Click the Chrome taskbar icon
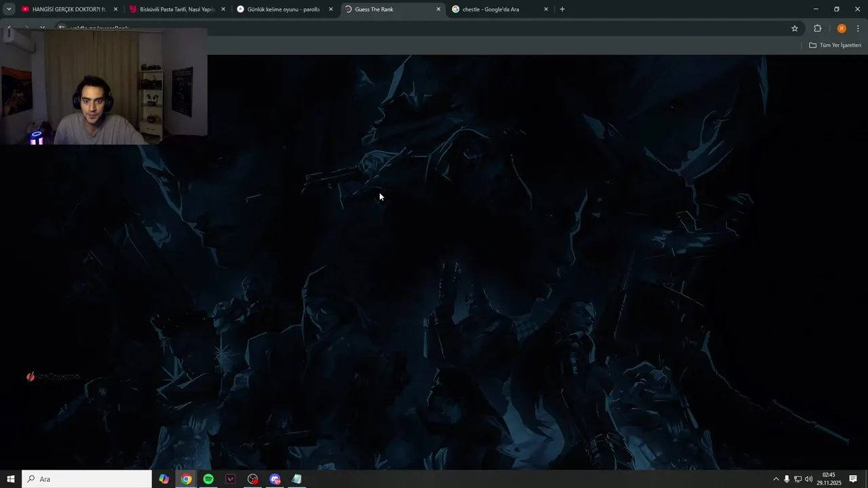868x488 pixels. (186, 479)
